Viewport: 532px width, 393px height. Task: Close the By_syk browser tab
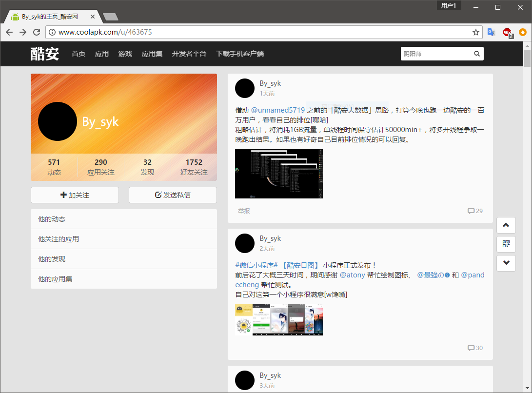coord(93,16)
